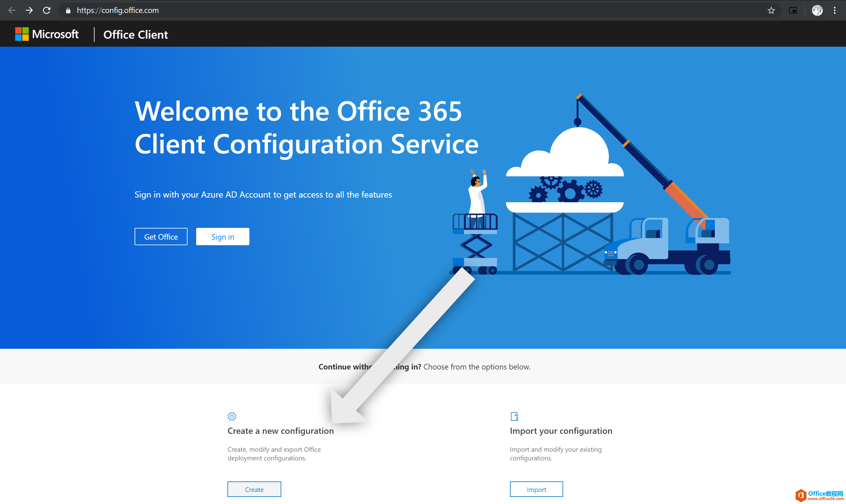
Task: Click the gear icon above Create a new configuration
Action: point(231,416)
